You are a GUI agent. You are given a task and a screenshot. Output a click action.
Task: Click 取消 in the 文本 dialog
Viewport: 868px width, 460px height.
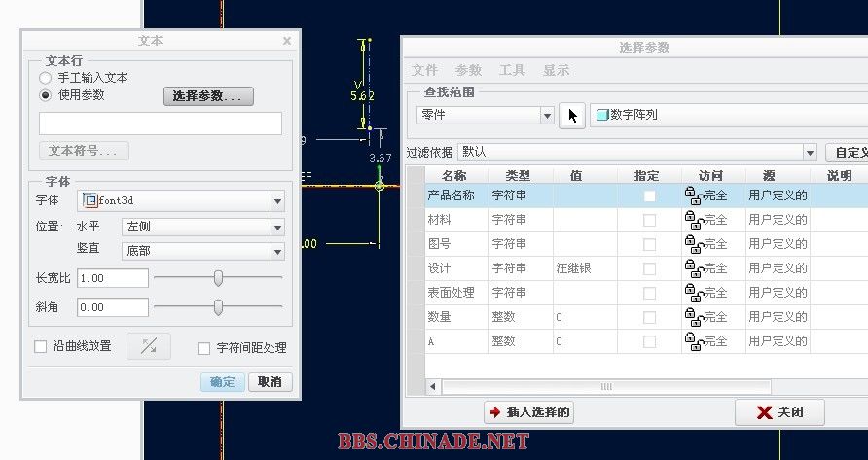[271, 382]
